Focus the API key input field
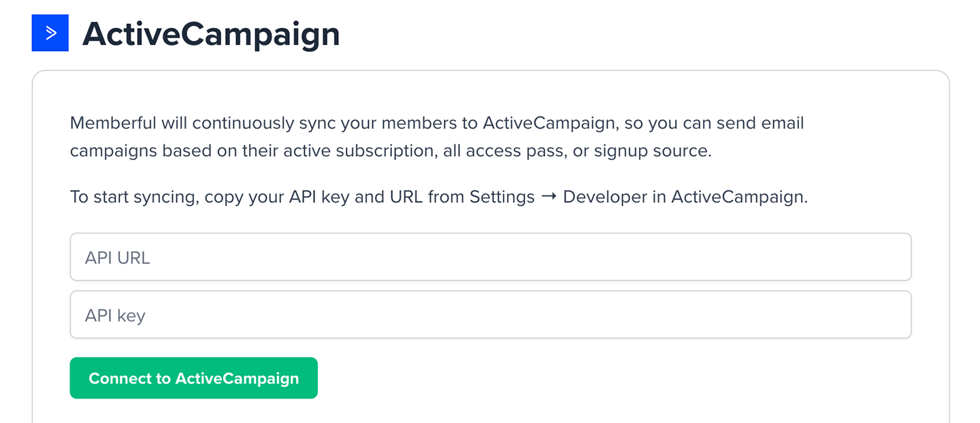980x423 pixels. pos(490,314)
